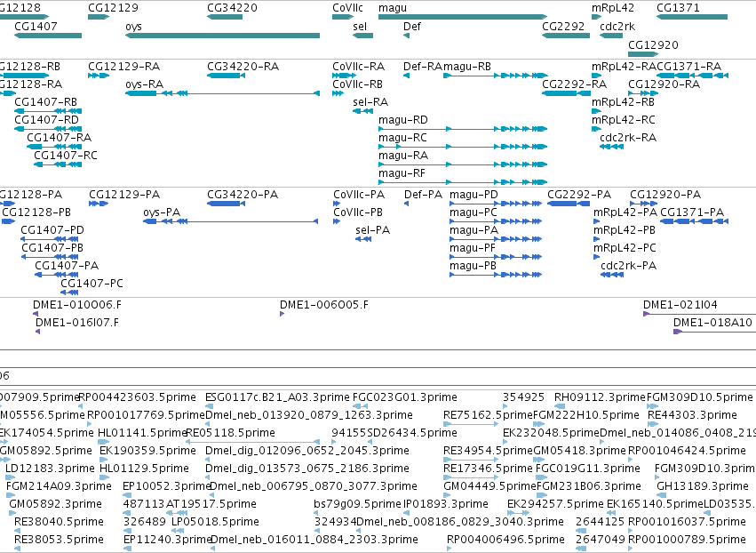The height and width of the screenshot is (553, 756).
Task: Click transcript CoVIIc-RB
Action: (x=338, y=93)
